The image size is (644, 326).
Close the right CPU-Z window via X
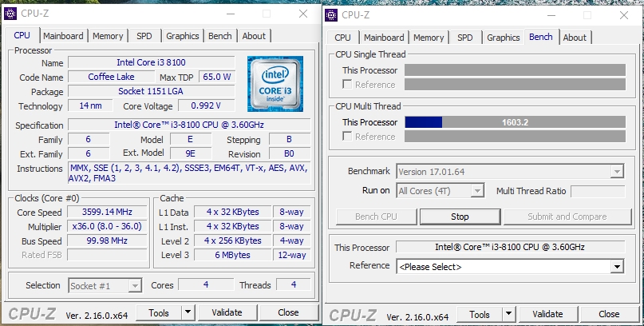pos(624,15)
